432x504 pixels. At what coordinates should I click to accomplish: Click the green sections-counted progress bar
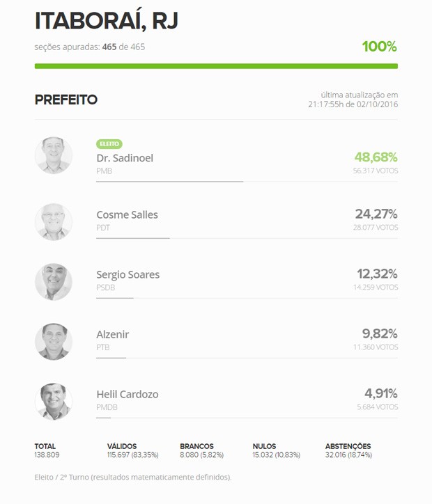click(216, 66)
